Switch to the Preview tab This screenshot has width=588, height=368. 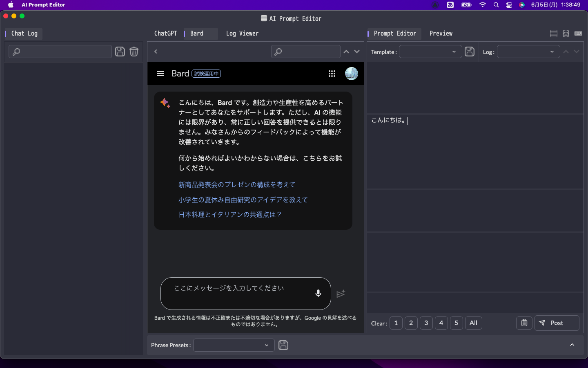441,34
